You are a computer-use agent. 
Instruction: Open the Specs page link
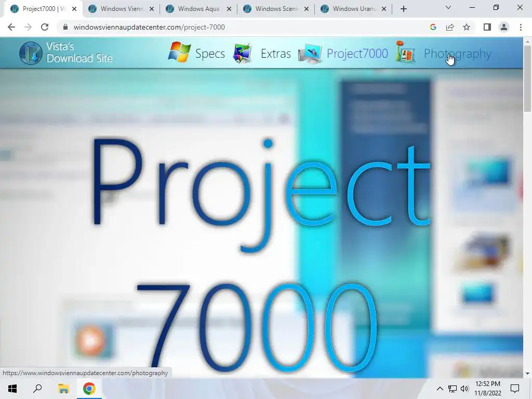click(210, 54)
